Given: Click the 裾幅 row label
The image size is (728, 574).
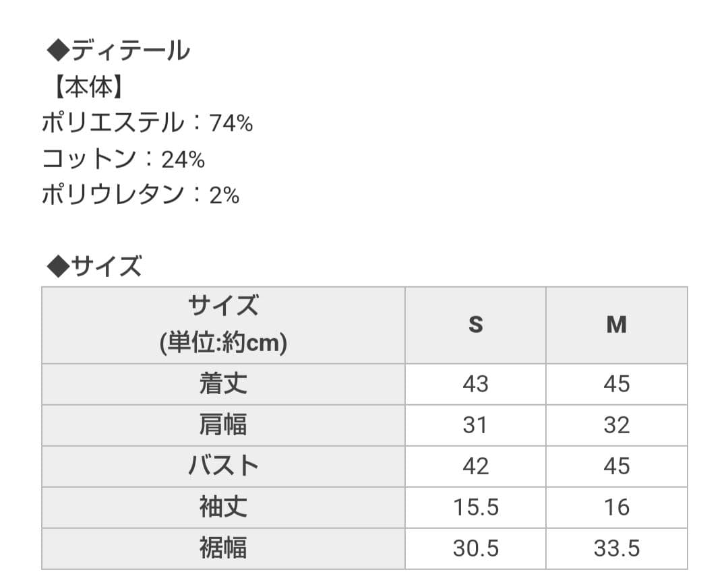Looking at the screenshot, I should (x=223, y=548).
